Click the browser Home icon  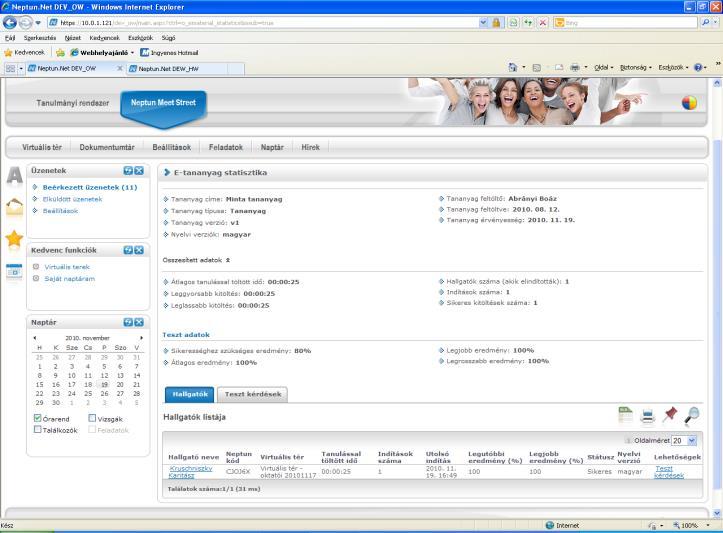point(513,67)
